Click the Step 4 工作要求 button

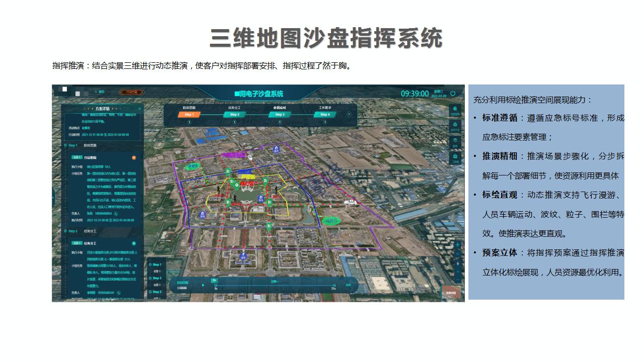click(x=325, y=115)
